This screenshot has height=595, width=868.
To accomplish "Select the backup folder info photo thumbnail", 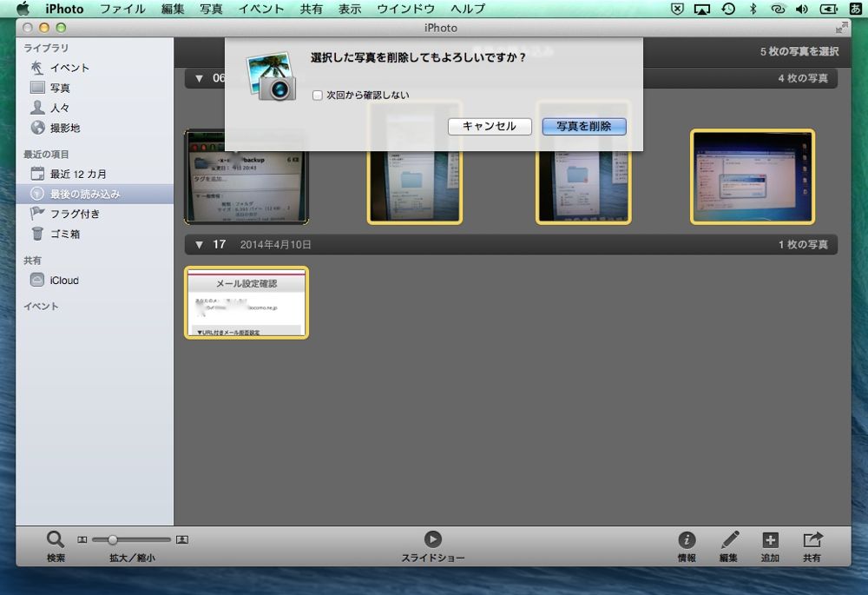I will [247, 176].
